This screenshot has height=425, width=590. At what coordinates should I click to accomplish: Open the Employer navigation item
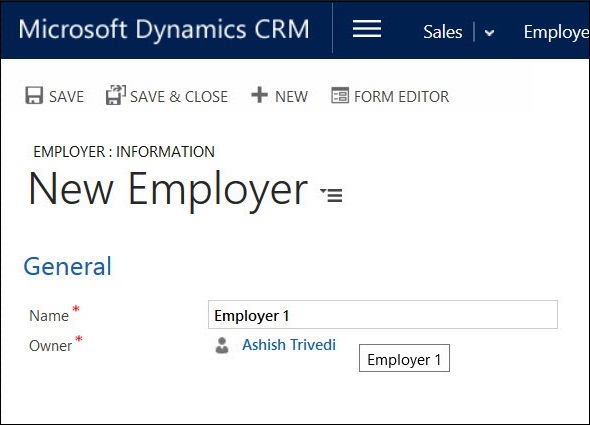click(x=557, y=33)
